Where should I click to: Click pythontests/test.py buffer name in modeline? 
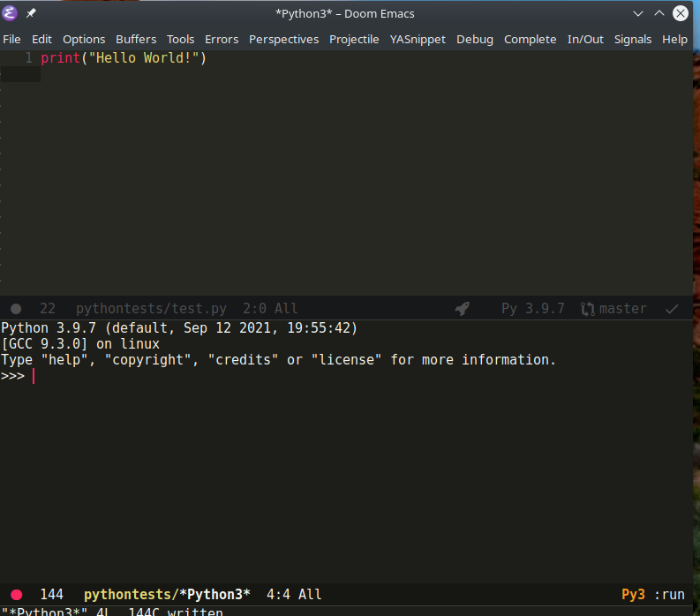pyautogui.click(x=151, y=309)
